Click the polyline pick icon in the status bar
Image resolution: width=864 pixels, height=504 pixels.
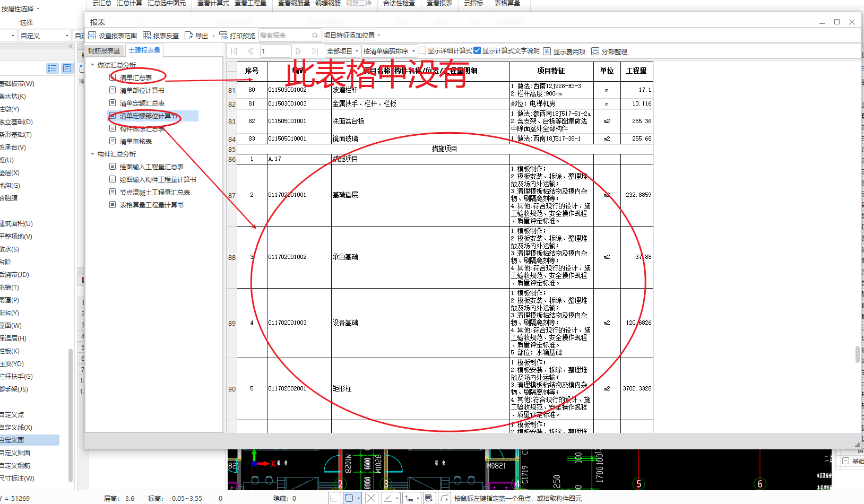(x=444, y=498)
